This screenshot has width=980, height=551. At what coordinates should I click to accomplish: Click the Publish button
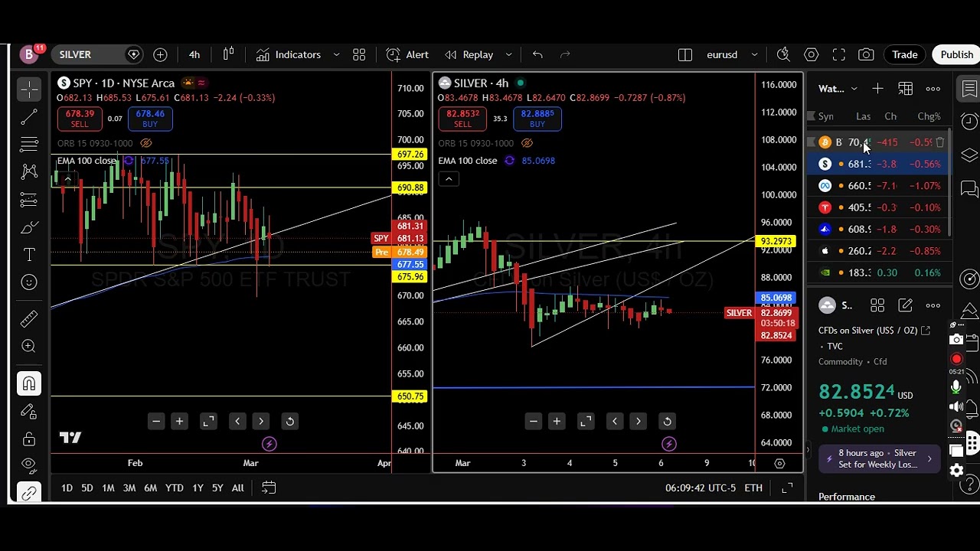(956, 54)
